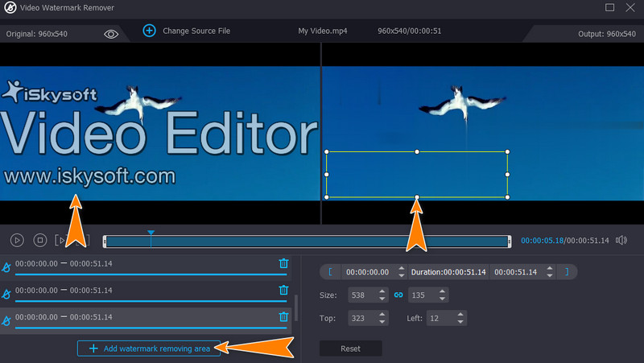
Task: Click Add watermark removing area button
Action: 149,349
